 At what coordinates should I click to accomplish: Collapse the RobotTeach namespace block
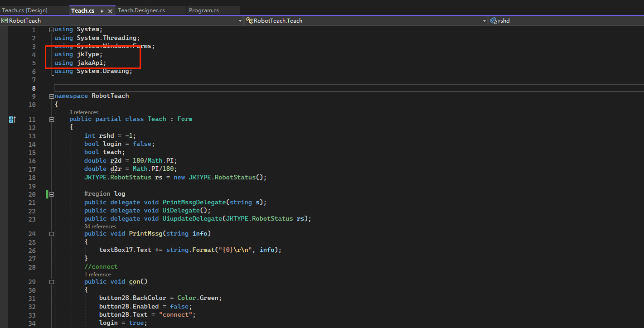tap(52, 96)
